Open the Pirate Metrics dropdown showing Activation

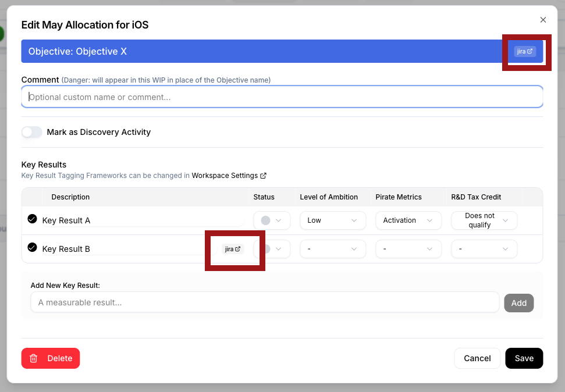(x=408, y=220)
